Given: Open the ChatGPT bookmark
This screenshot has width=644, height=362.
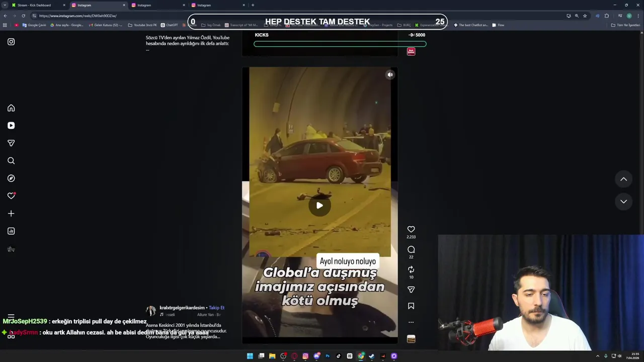Looking at the screenshot, I should pos(169,25).
